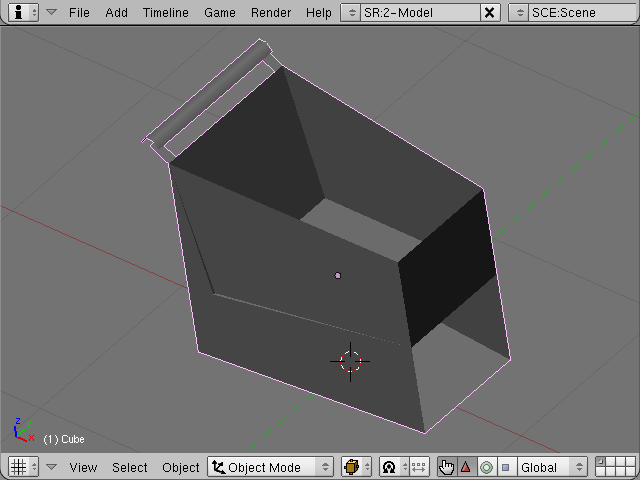The image size is (640, 480).
Task: Enable the rotate manipulator ring
Action: (x=486, y=467)
